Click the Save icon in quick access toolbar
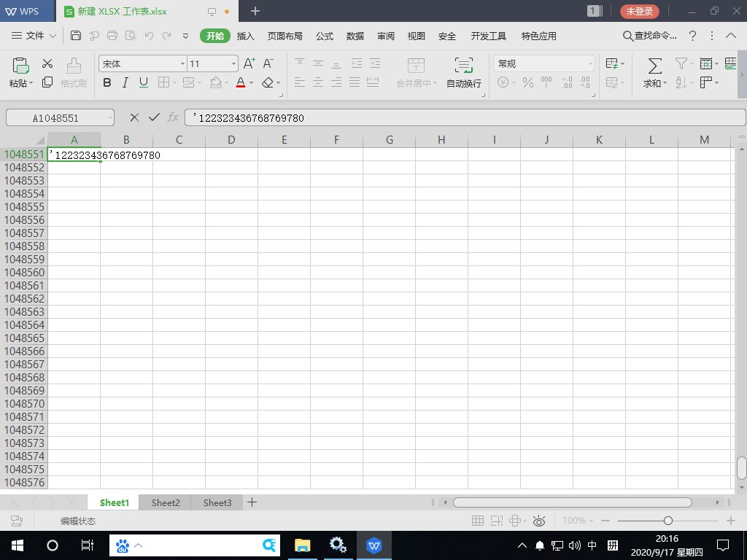Screen dimensions: 747x560 coord(76,36)
